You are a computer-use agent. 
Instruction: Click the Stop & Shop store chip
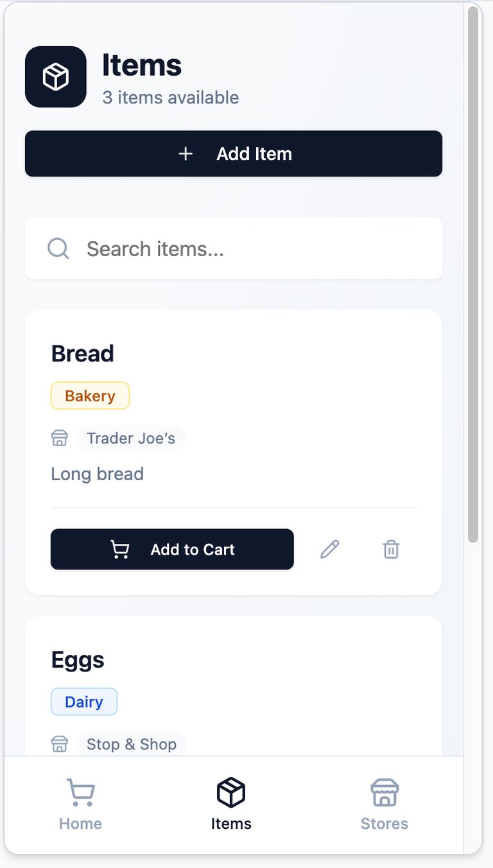(132, 744)
